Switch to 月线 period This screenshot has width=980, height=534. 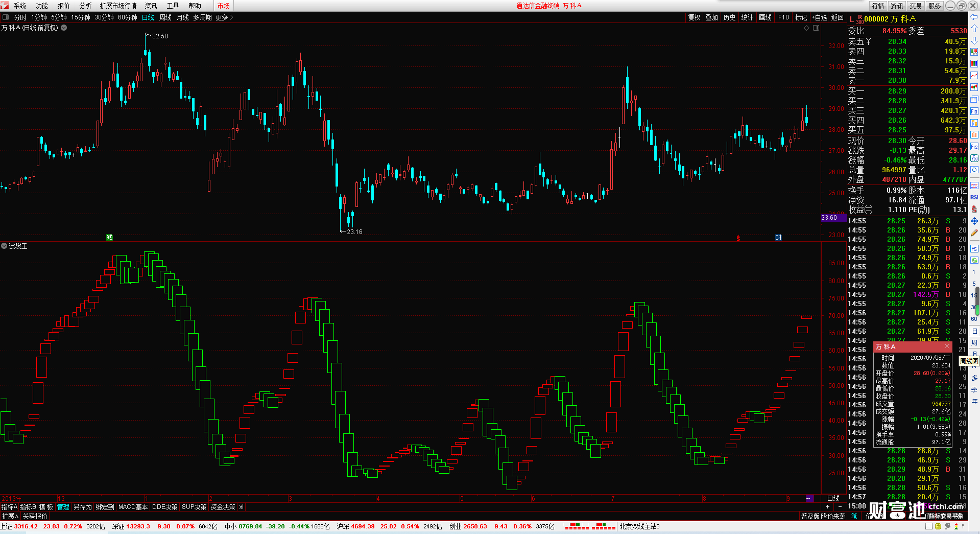pos(182,17)
